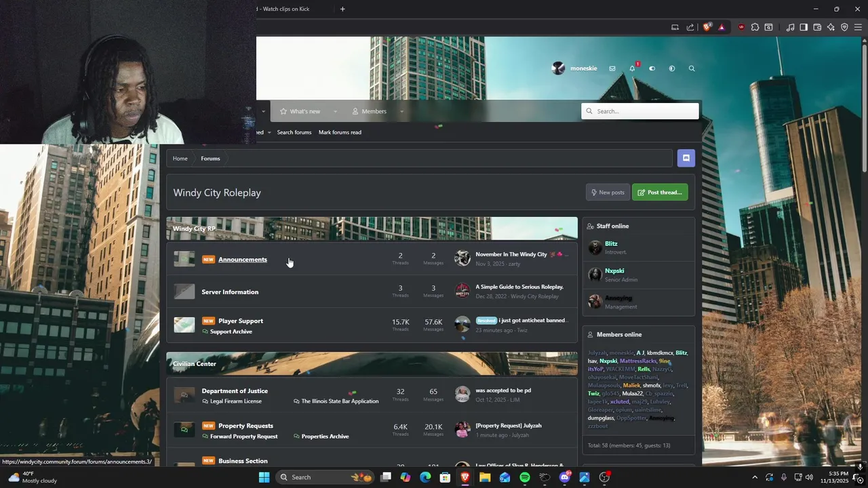Open the Brave Wallet icon
Screen dimensions: 868x488
[817, 27]
